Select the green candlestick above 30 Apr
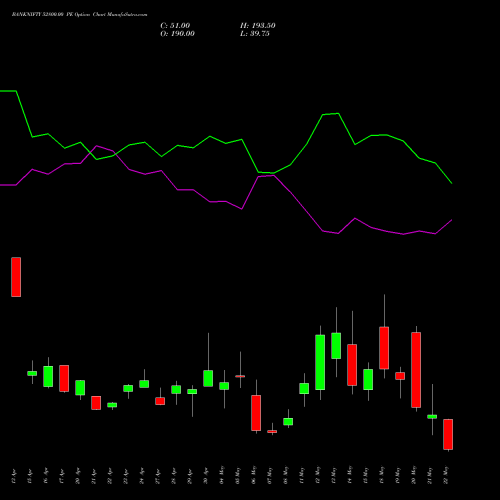 click(208, 378)
